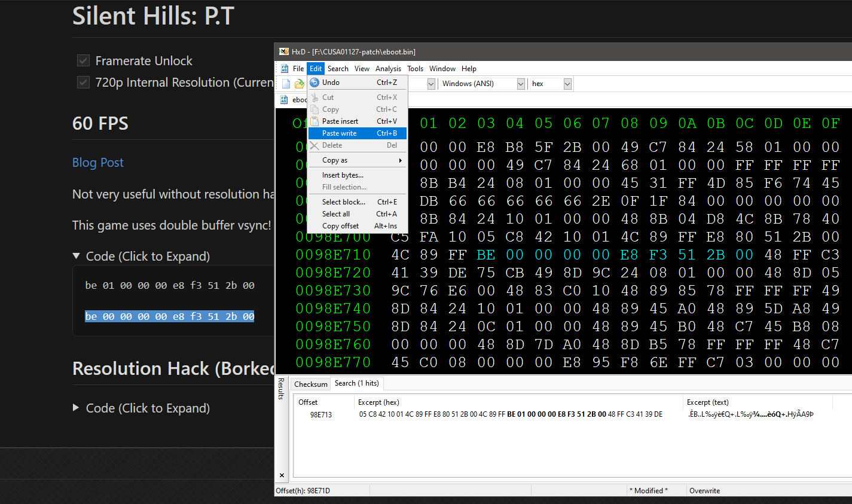
Task: Click the Silent Hills: P.T heading
Action: [153, 16]
